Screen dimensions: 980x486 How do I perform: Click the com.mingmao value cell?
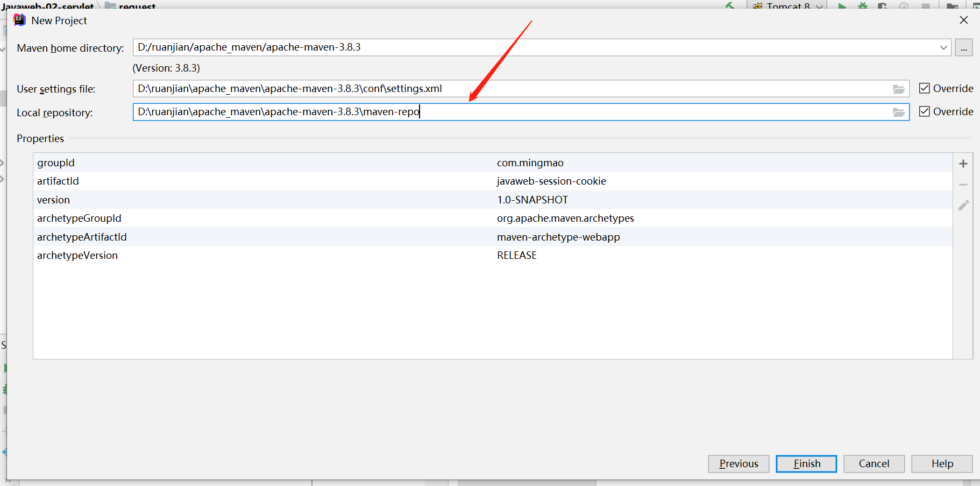pos(530,163)
